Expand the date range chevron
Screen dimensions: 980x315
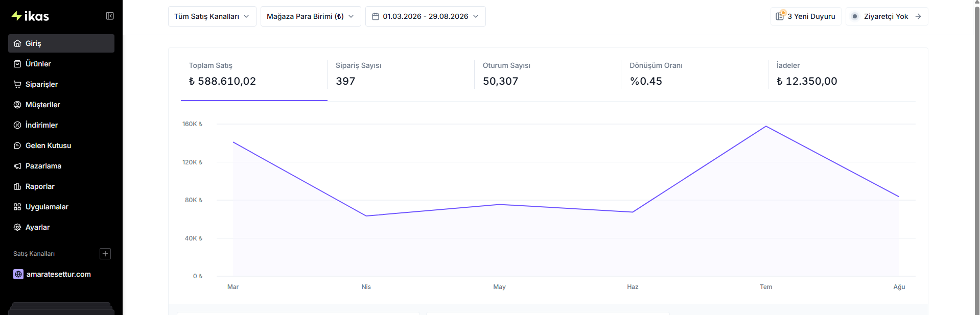pos(476,16)
